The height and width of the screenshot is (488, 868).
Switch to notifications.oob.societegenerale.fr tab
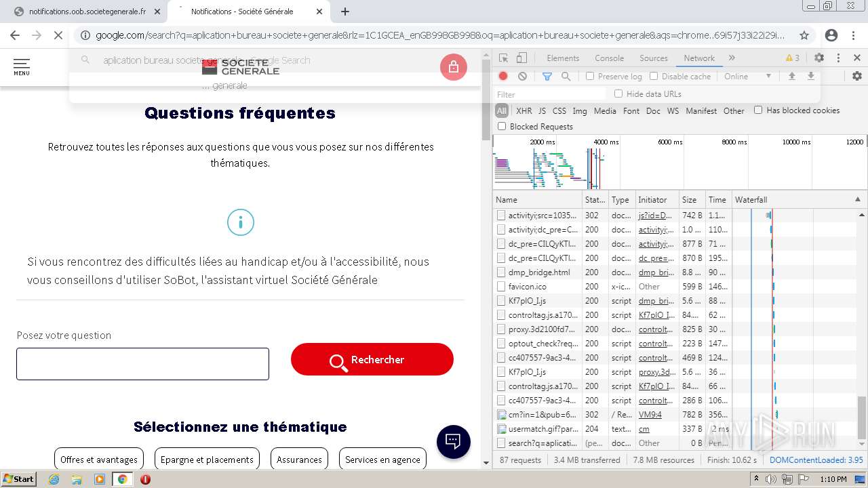(x=87, y=12)
